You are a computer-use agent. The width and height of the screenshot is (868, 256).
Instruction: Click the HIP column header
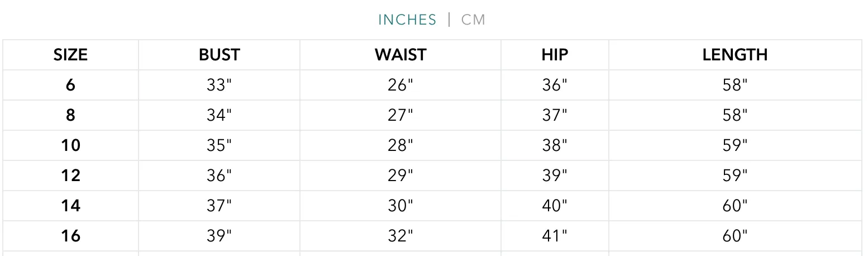point(555,55)
